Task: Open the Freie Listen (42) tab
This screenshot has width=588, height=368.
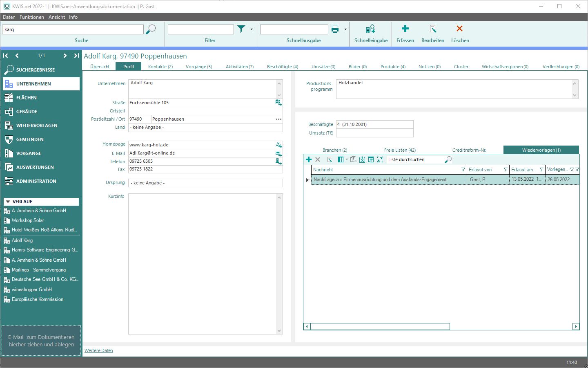Action: tap(400, 150)
